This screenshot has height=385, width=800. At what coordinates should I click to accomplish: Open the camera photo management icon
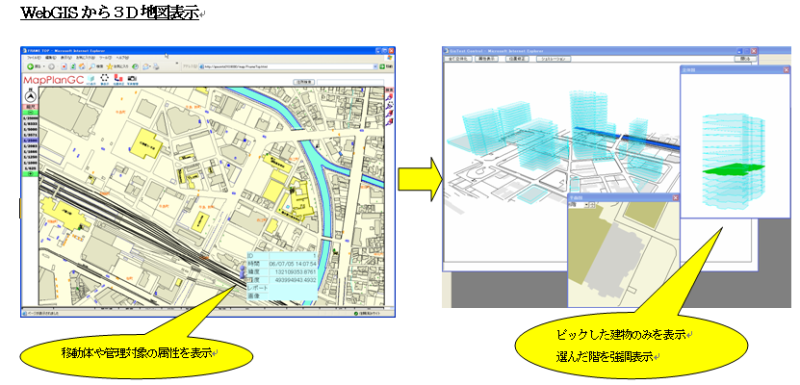(x=132, y=79)
